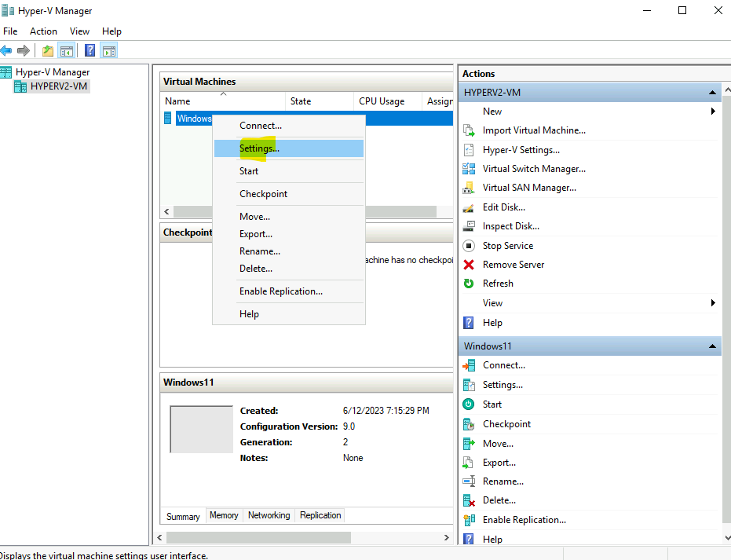The width and height of the screenshot is (731, 560).
Task: Open the Action menu
Action: click(x=43, y=31)
